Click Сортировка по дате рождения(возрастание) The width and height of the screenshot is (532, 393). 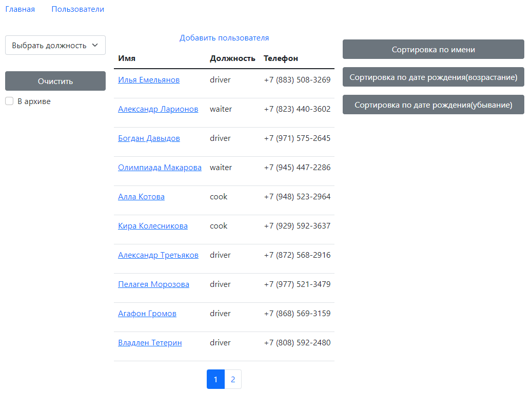(x=434, y=77)
